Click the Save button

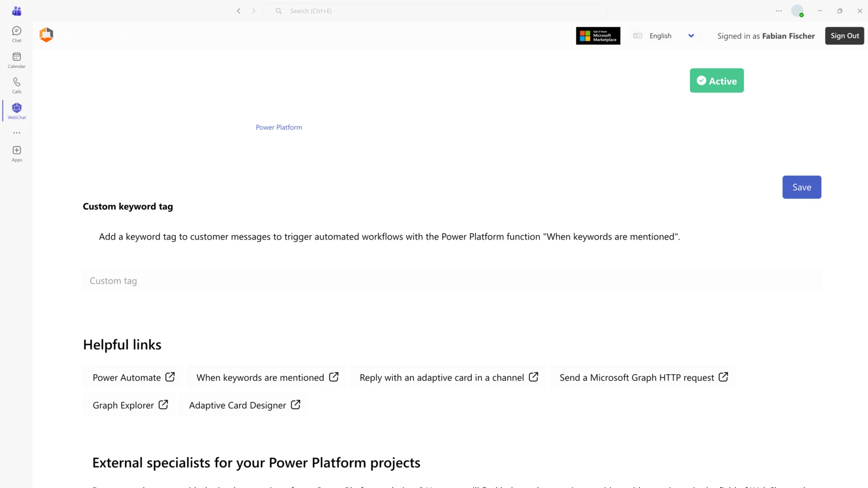click(x=801, y=187)
